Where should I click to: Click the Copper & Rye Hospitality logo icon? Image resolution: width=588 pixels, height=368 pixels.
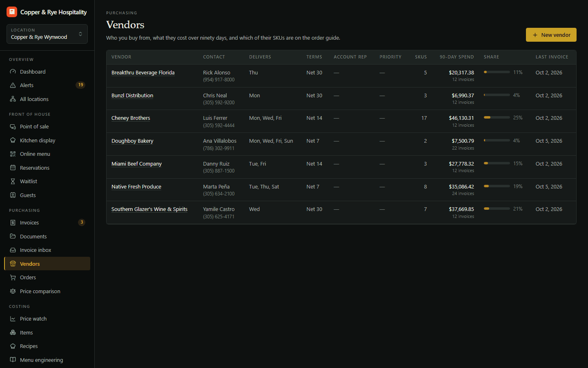pos(12,12)
